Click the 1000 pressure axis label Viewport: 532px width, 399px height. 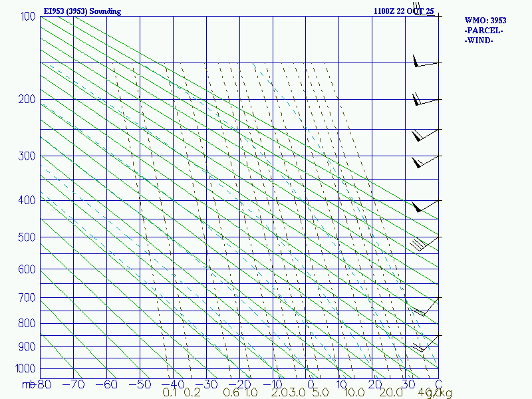click(x=25, y=368)
